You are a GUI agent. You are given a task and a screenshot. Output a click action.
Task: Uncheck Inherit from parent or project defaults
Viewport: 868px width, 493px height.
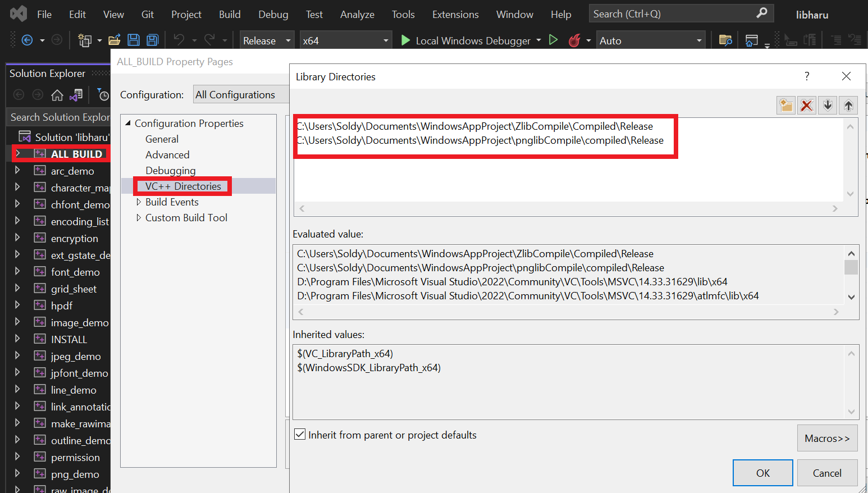300,433
